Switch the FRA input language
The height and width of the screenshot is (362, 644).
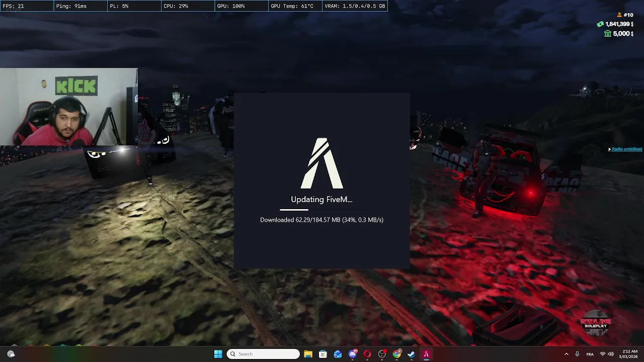click(x=590, y=354)
